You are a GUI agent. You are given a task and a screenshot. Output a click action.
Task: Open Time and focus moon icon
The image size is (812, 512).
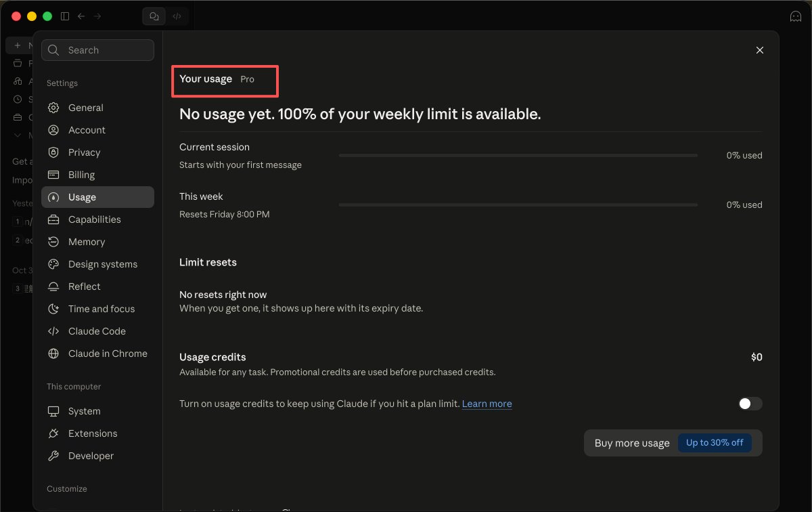pos(54,309)
